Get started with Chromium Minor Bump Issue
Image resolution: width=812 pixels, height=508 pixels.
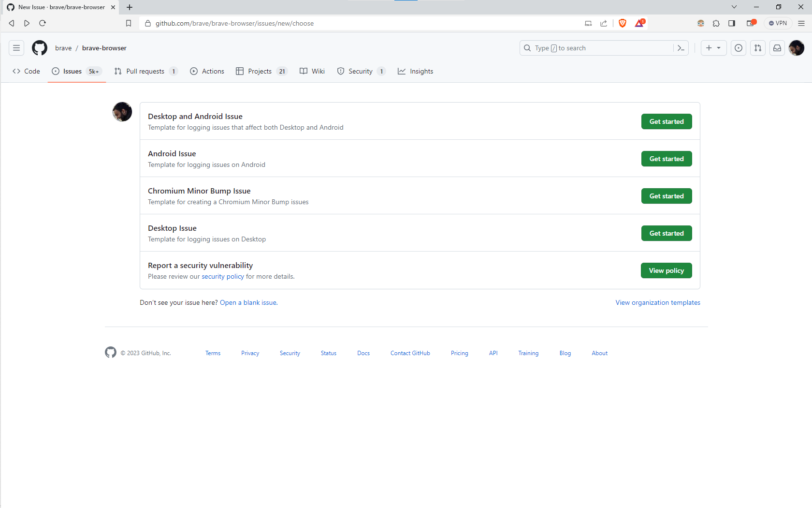(667, 196)
